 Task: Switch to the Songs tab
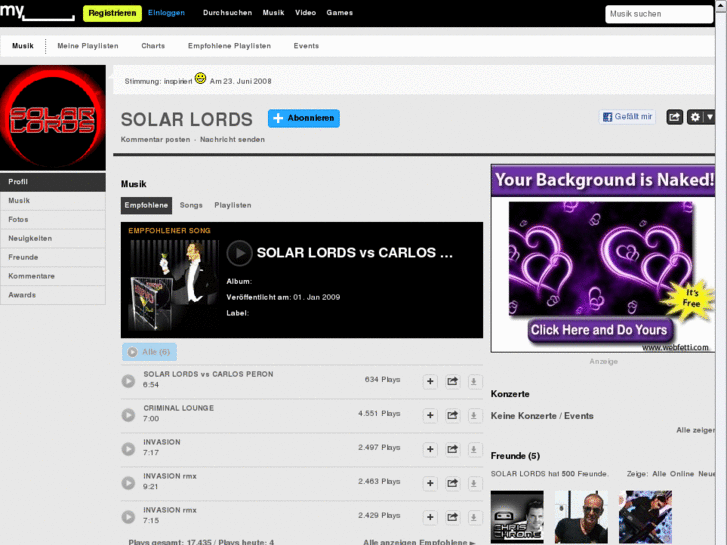tap(191, 205)
